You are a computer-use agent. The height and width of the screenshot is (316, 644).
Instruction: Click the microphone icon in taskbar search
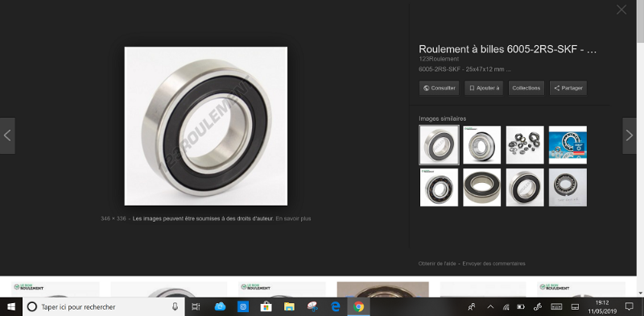tap(175, 306)
